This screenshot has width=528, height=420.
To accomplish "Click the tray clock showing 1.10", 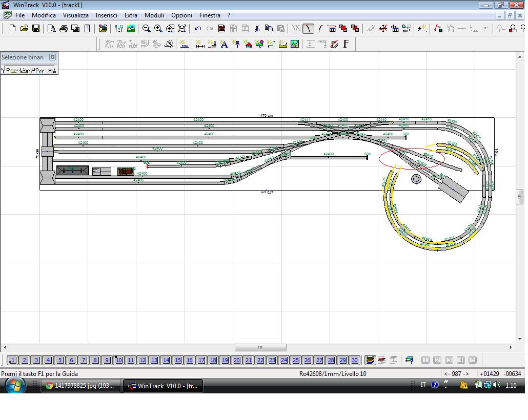I will [x=511, y=385].
